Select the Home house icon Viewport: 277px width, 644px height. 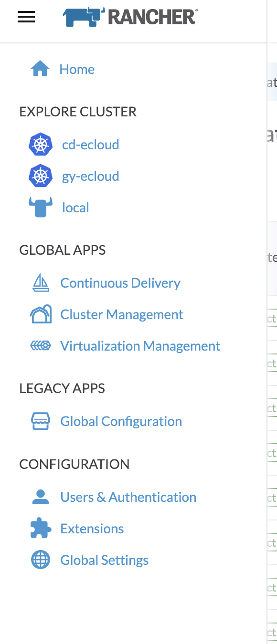pyautogui.click(x=41, y=68)
